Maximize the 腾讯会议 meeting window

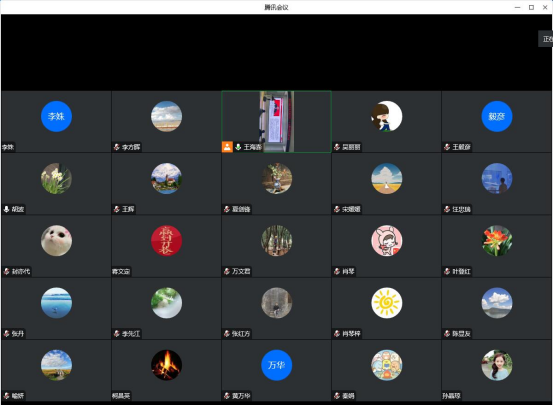[x=531, y=7]
